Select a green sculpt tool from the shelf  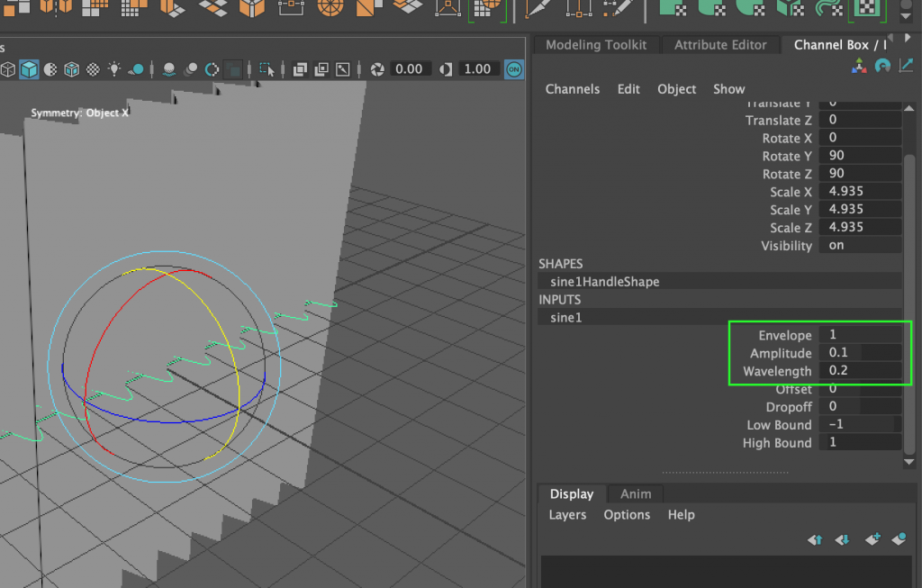click(673, 11)
